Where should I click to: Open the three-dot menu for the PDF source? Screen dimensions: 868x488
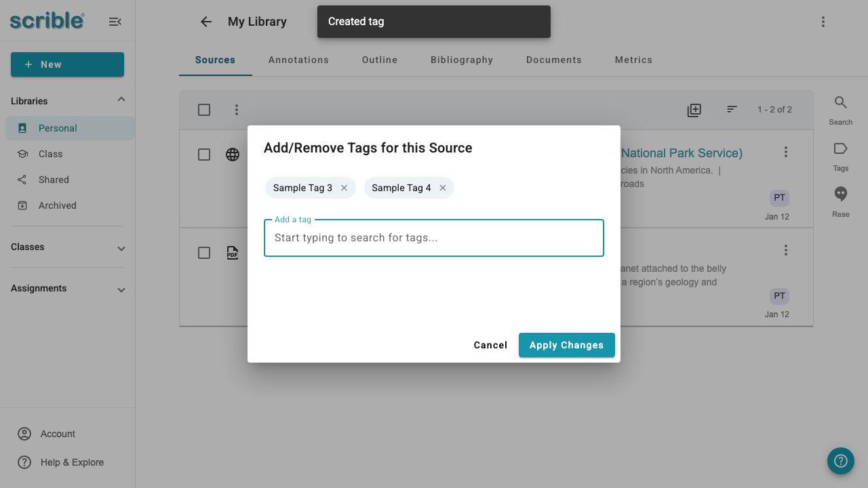coord(786,250)
